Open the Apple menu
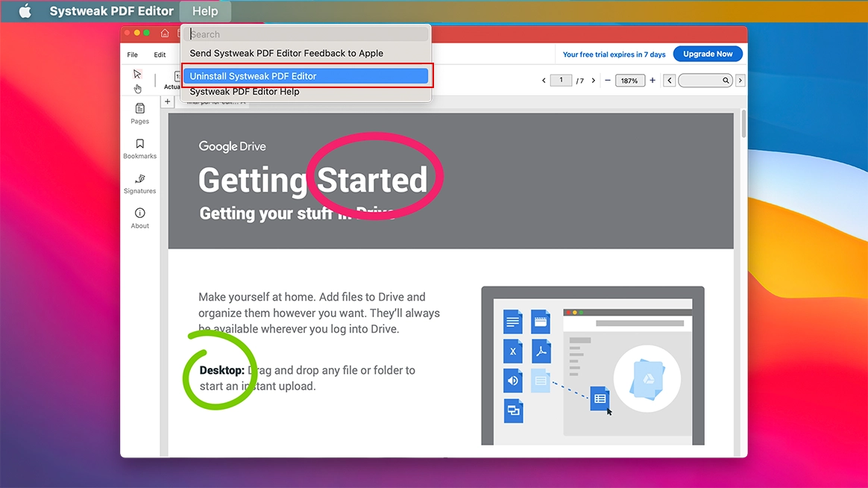 click(x=25, y=11)
